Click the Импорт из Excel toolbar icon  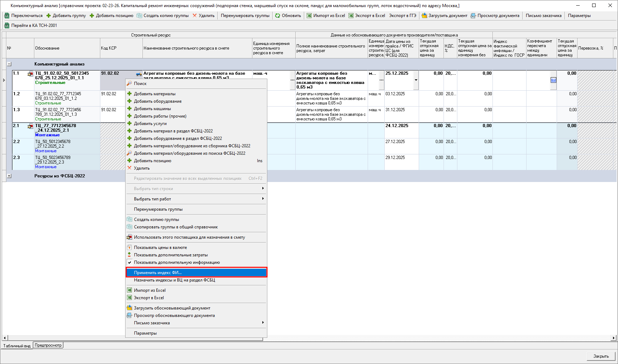pos(309,16)
